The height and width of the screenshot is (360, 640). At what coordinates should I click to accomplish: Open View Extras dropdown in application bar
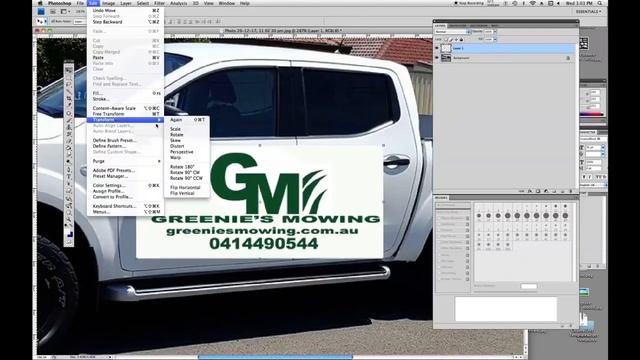coord(64,12)
